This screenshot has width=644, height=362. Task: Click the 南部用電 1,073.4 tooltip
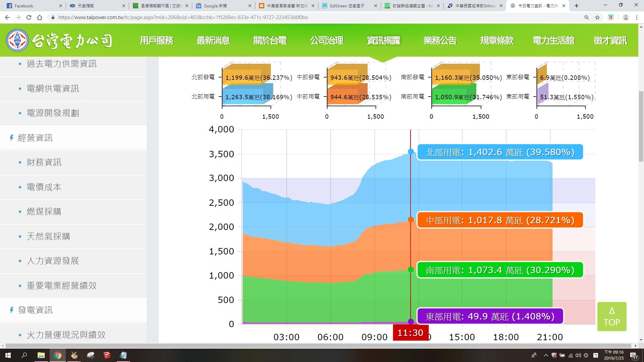point(500,270)
